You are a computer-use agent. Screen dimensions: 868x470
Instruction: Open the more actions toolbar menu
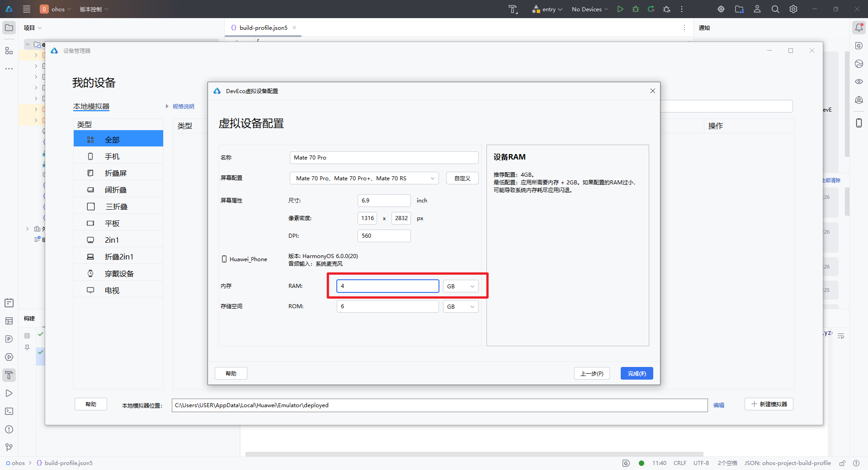click(682, 9)
